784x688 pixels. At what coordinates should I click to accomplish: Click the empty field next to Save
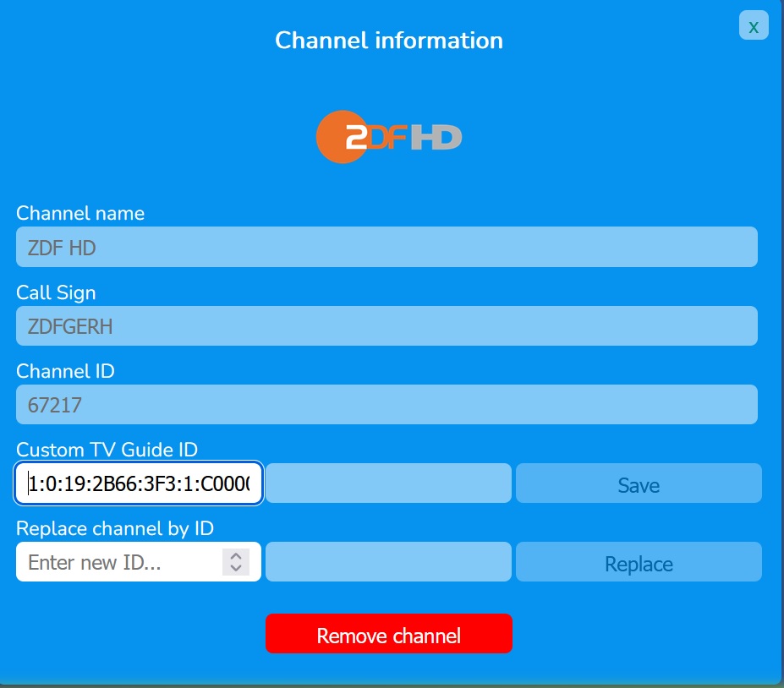(388, 483)
